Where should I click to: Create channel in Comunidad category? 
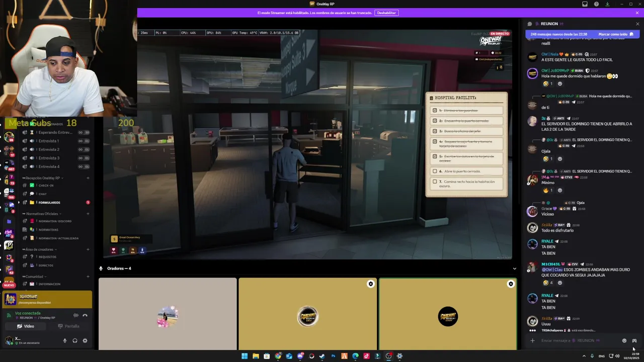[x=88, y=277]
